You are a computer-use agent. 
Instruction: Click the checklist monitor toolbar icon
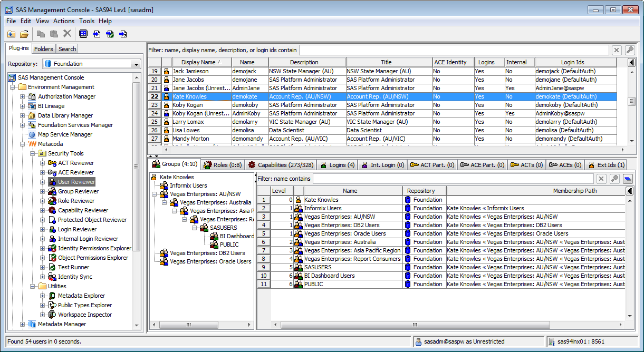pos(83,34)
